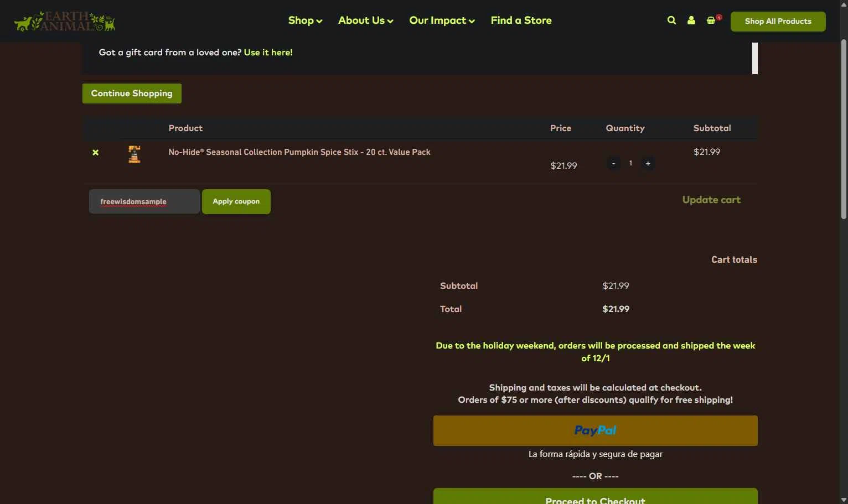Select the free shipping $75 notice
848x504 pixels.
click(595, 400)
